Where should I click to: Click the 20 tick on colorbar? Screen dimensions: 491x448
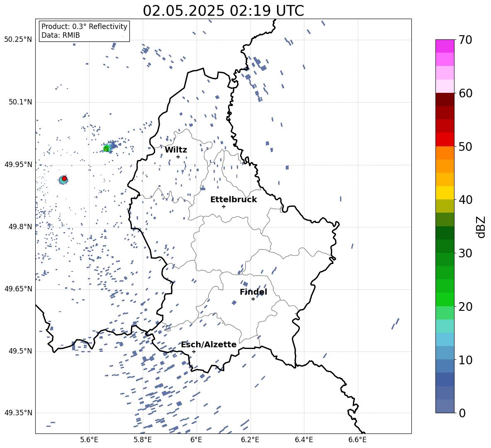[465, 307]
